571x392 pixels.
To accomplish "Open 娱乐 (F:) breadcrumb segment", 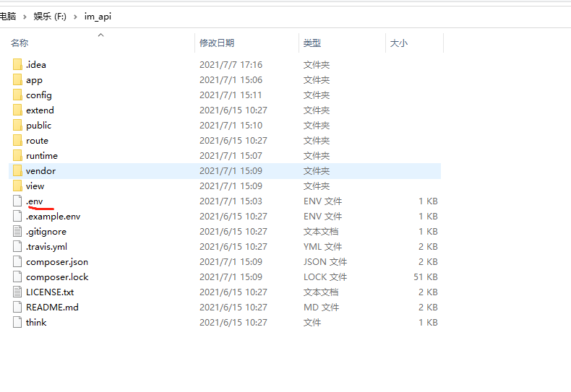I will click(x=50, y=17).
